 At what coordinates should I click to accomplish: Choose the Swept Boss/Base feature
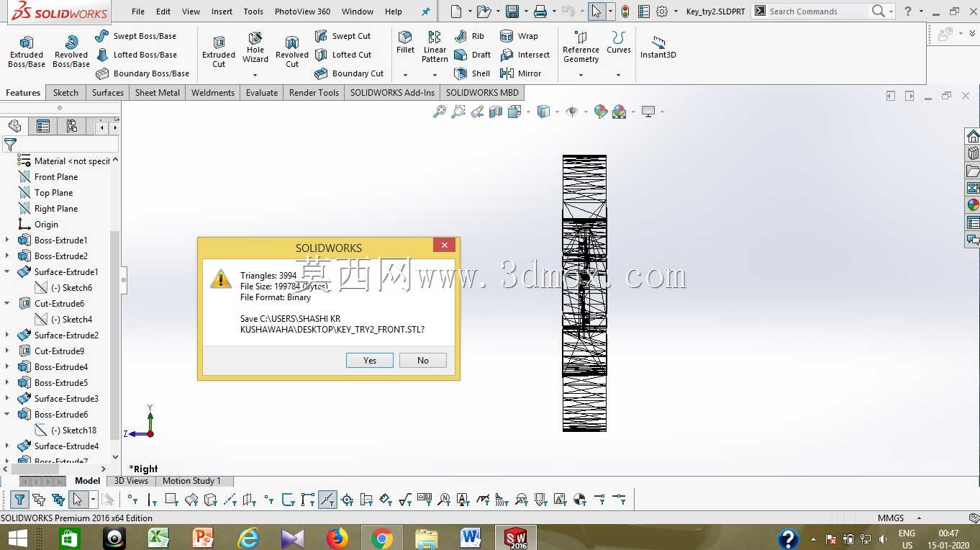pyautogui.click(x=136, y=36)
